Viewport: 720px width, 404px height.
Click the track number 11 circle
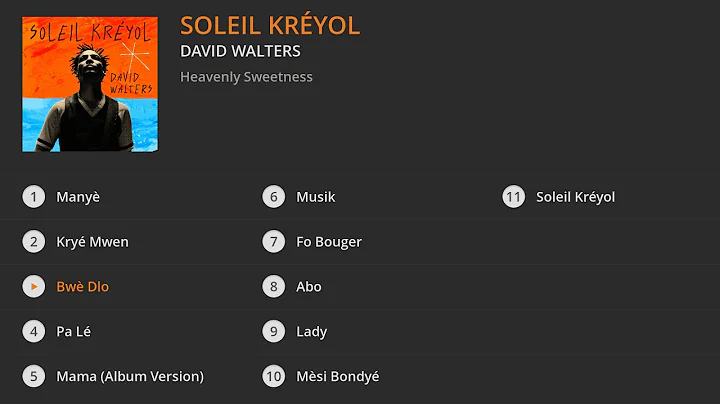pyautogui.click(x=514, y=197)
